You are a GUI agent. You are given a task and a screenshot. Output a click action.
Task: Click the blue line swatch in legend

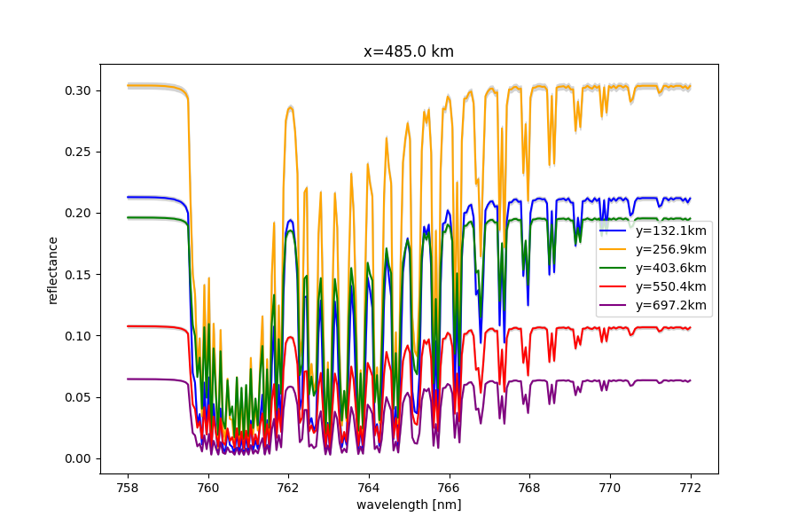tap(613, 231)
